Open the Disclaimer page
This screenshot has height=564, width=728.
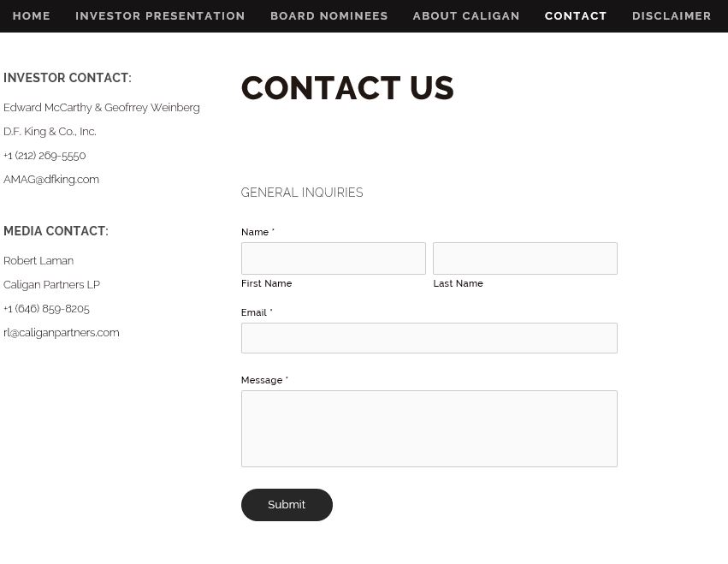coord(672,16)
